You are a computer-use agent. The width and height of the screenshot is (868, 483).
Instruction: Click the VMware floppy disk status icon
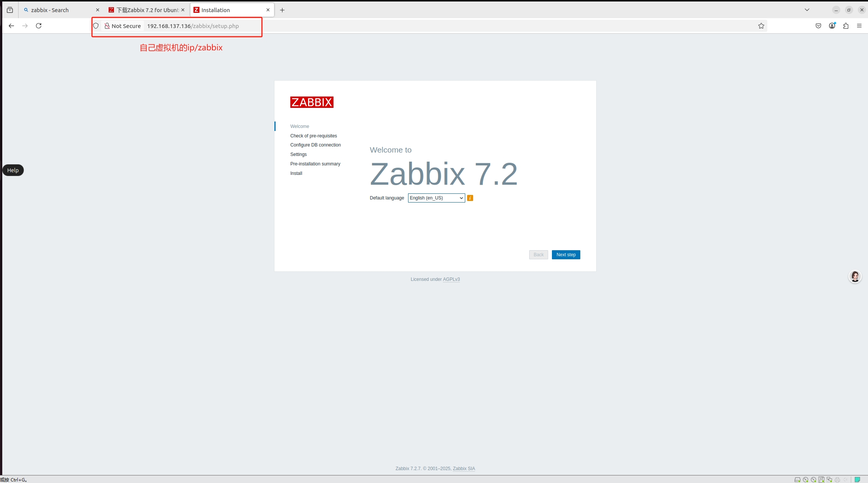click(821, 480)
